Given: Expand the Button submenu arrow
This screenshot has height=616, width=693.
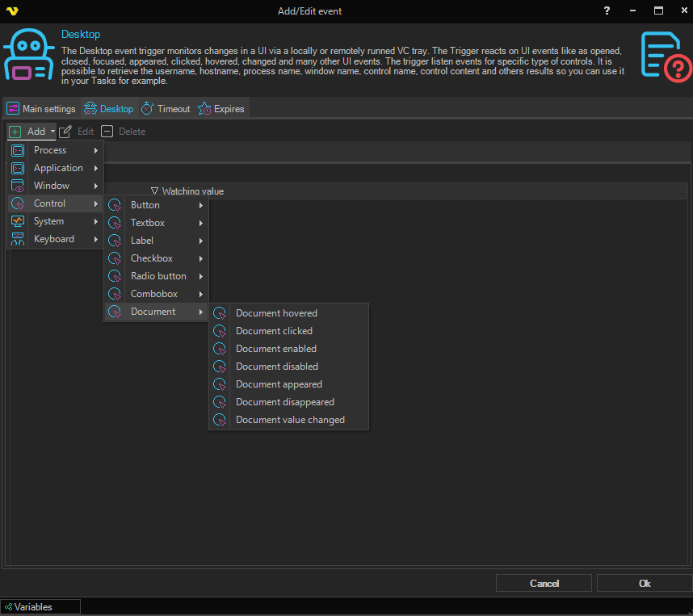Looking at the screenshot, I should [200, 205].
